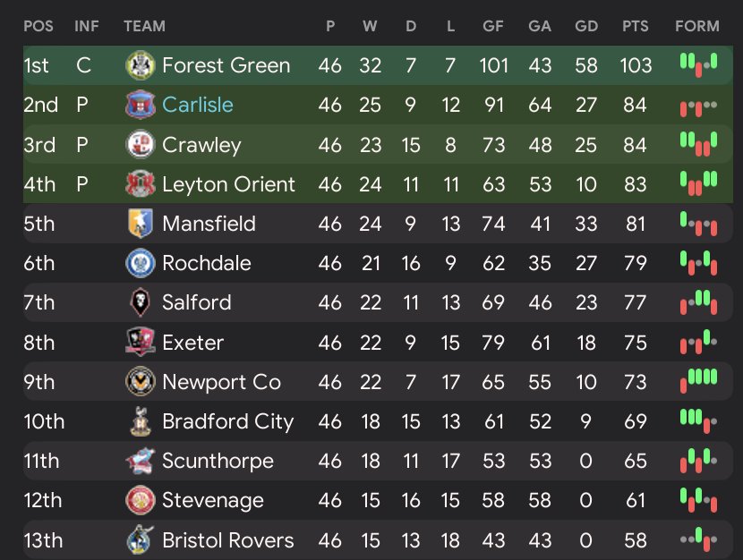The width and height of the screenshot is (743, 560).
Task: Click the Exeter club crest
Action: tap(141, 343)
